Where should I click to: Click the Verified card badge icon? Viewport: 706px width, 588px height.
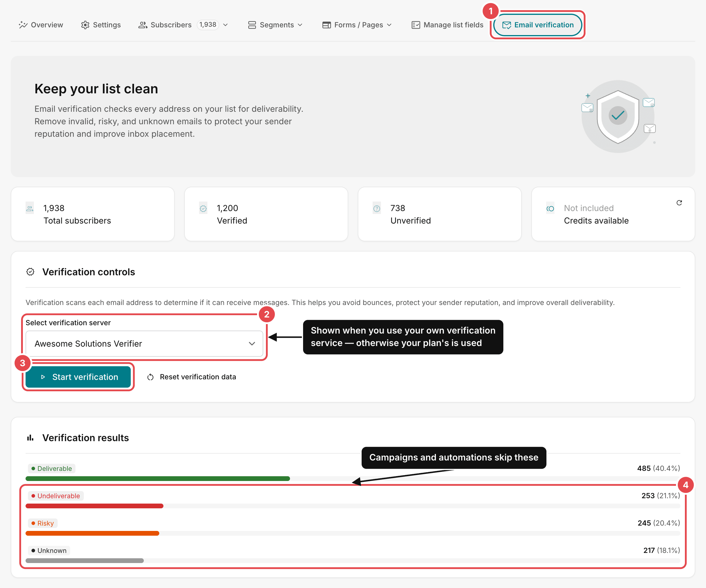[x=204, y=209]
